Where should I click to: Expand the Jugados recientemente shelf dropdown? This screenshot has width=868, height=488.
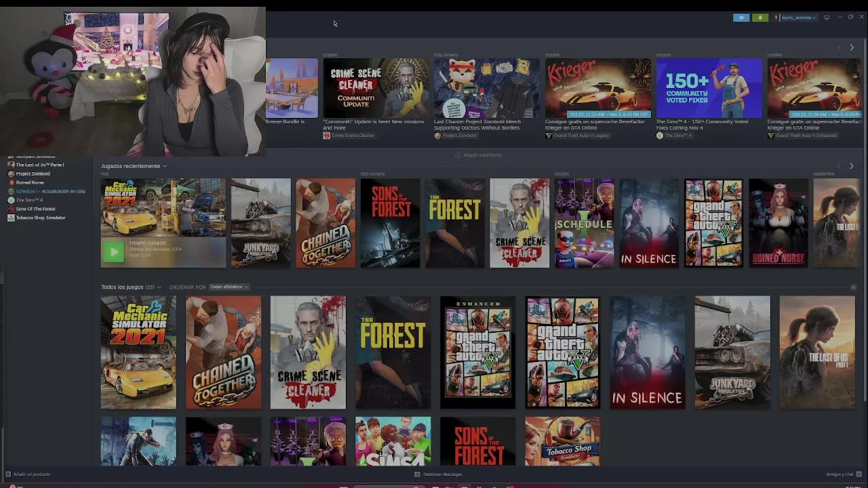point(164,166)
